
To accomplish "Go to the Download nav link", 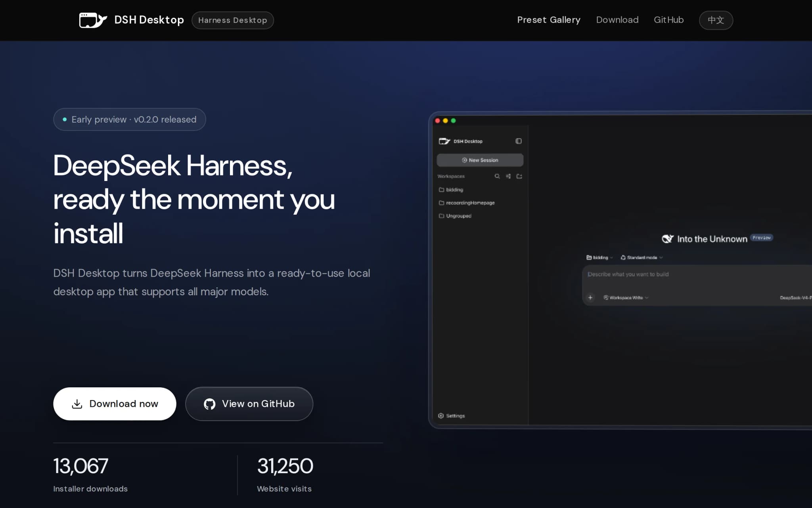I will (x=617, y=20).
